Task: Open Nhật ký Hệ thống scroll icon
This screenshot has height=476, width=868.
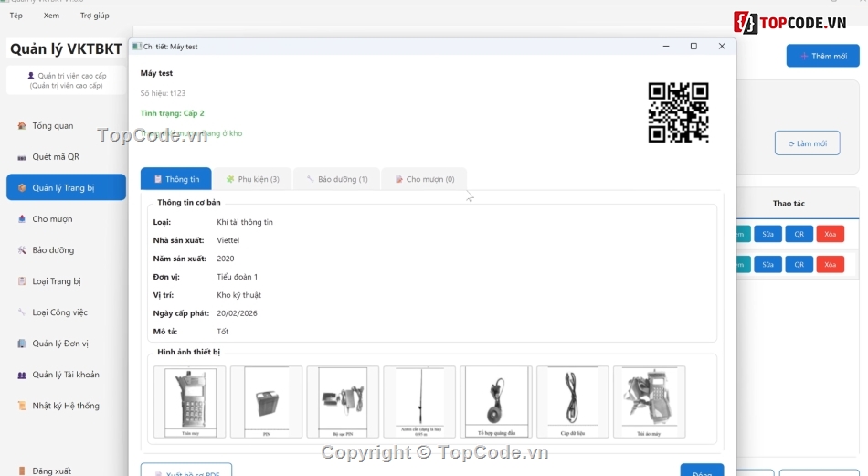Action: tap(22, 406)
